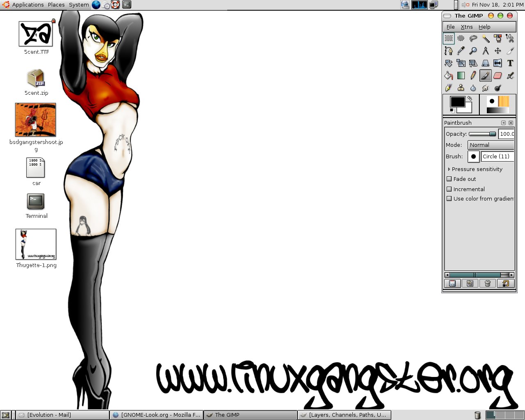Viewport: 525px width, 420px height.
Task: Click the tool options horizontal scrollbar
Action: click(479, 275)
